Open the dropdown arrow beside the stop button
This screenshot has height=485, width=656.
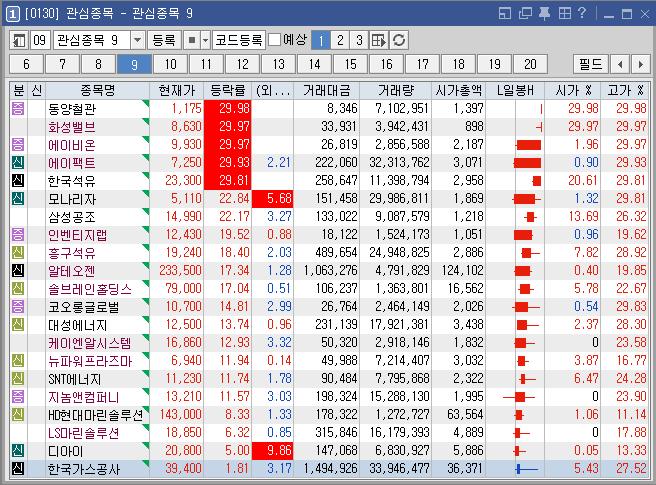click(205, 41)
